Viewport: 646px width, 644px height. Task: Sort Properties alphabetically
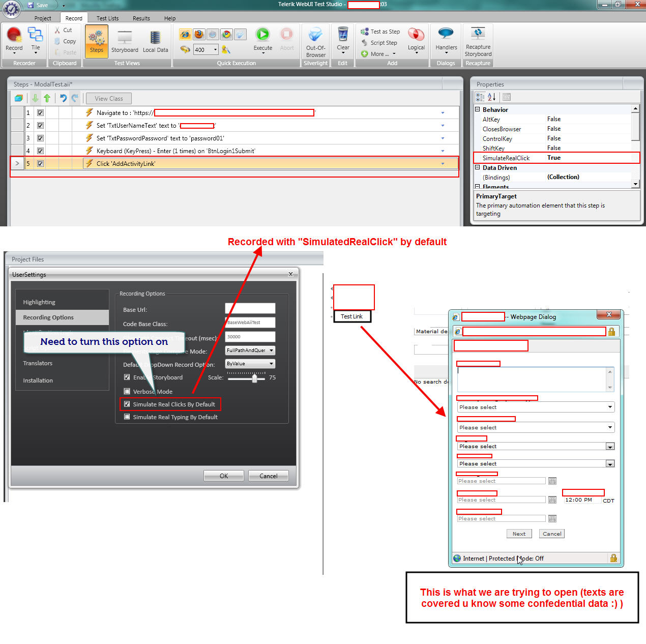[x=492, y=97]
